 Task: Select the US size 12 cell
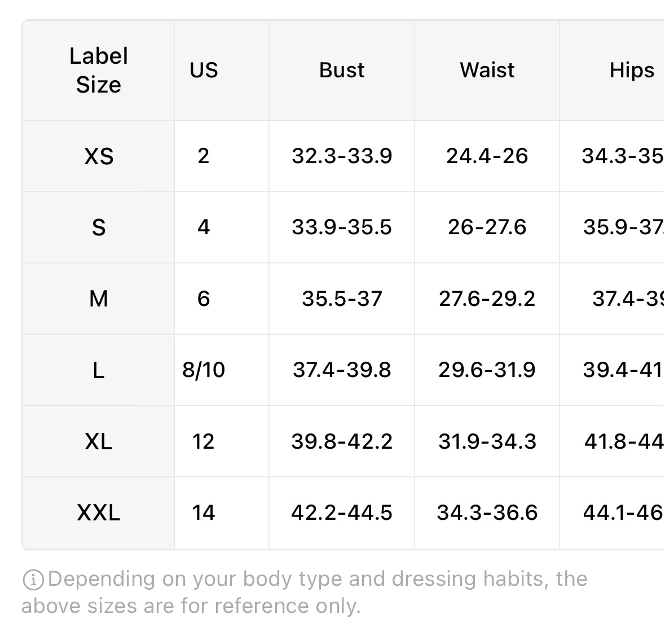tap(204, 441)
